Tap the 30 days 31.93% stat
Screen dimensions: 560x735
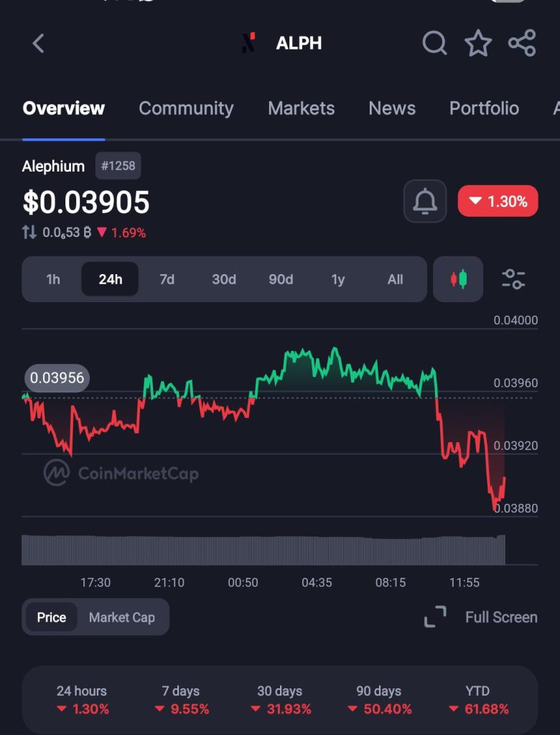280,700
